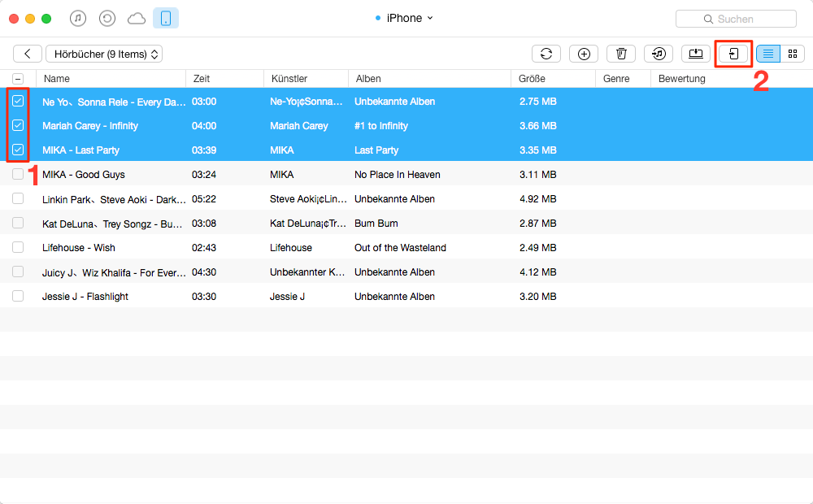
Task: Click the green fullscreen window button
Action: tap(46, 19)
